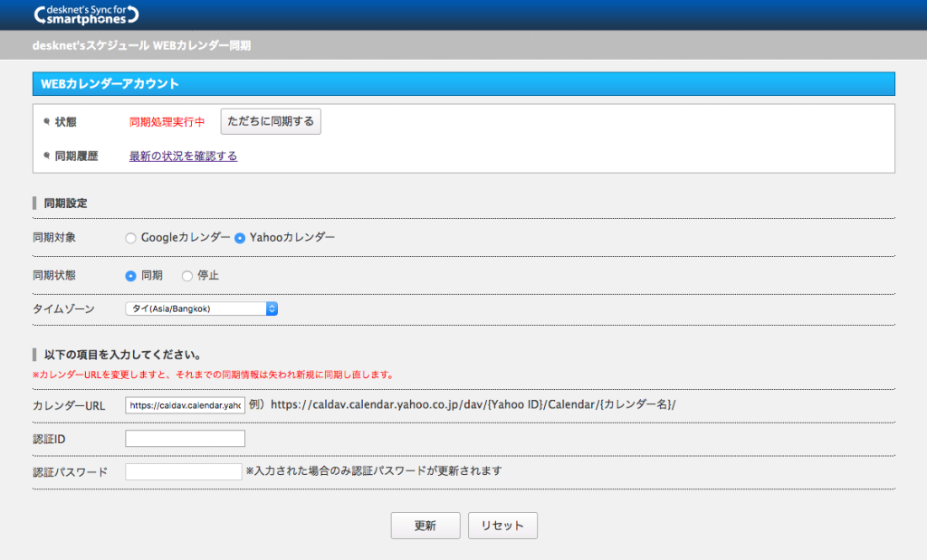The height and width of the screenshot is (560, 927).
Task: Click into the 認証ID field
Action: click(185, 438)
